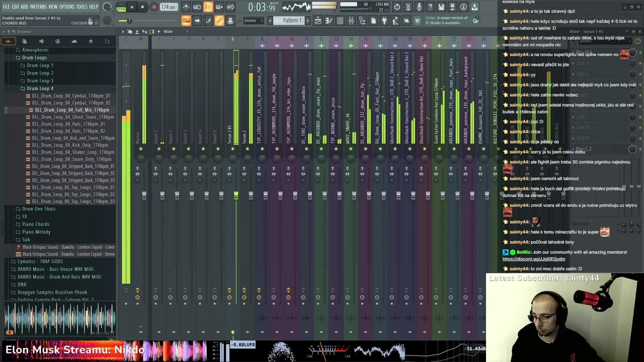
Task: Open the news globe notification icon
Action: (475, 21)
